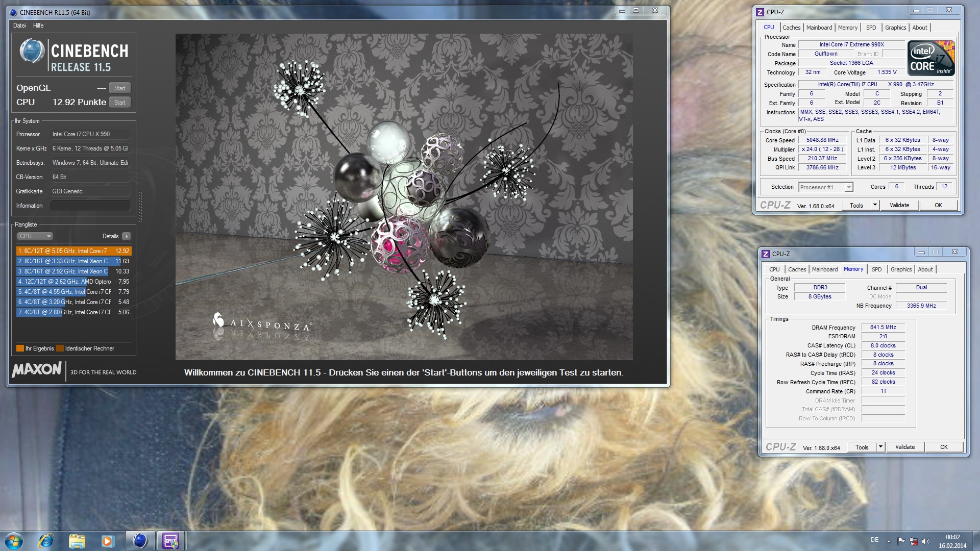Open Mainboard tab in lower CPU-Z
Screen dimensions: 980x551
[825, 269]
